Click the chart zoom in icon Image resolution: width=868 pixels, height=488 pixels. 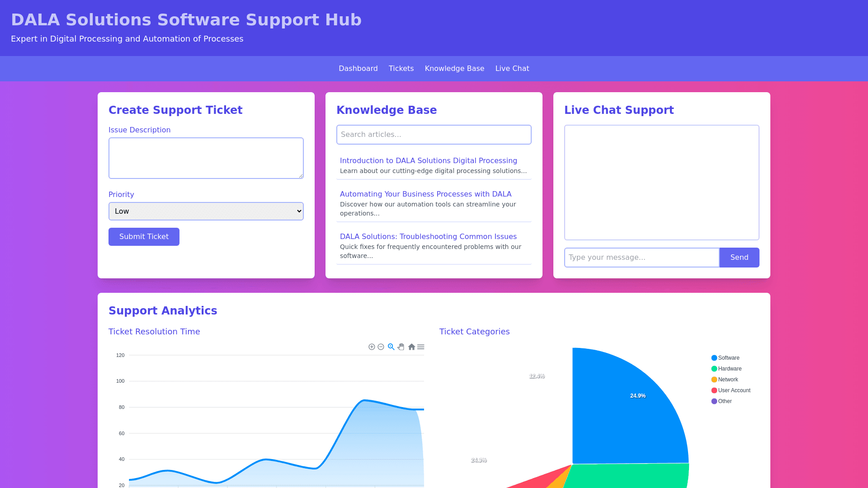pos(372,347)
